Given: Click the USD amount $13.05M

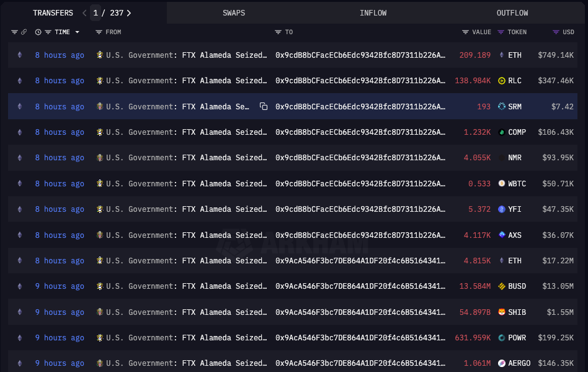Looking at the screenshot, I should (x=558, y=286).
